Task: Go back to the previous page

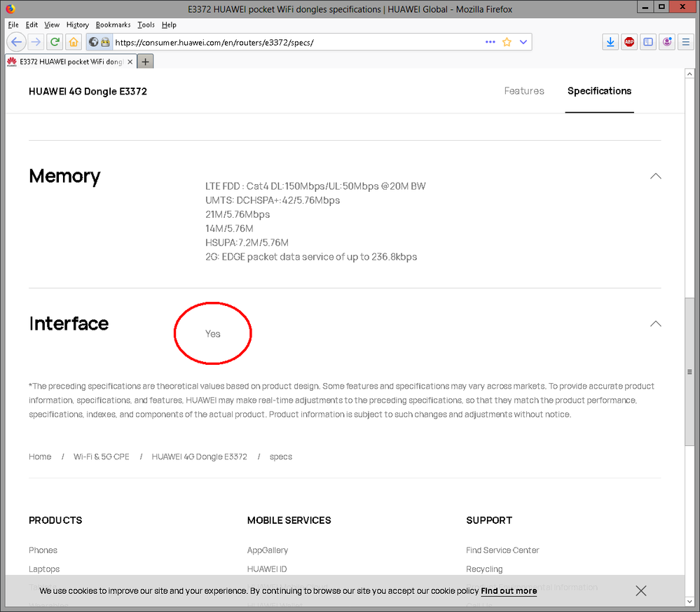Action: [17, 43]
